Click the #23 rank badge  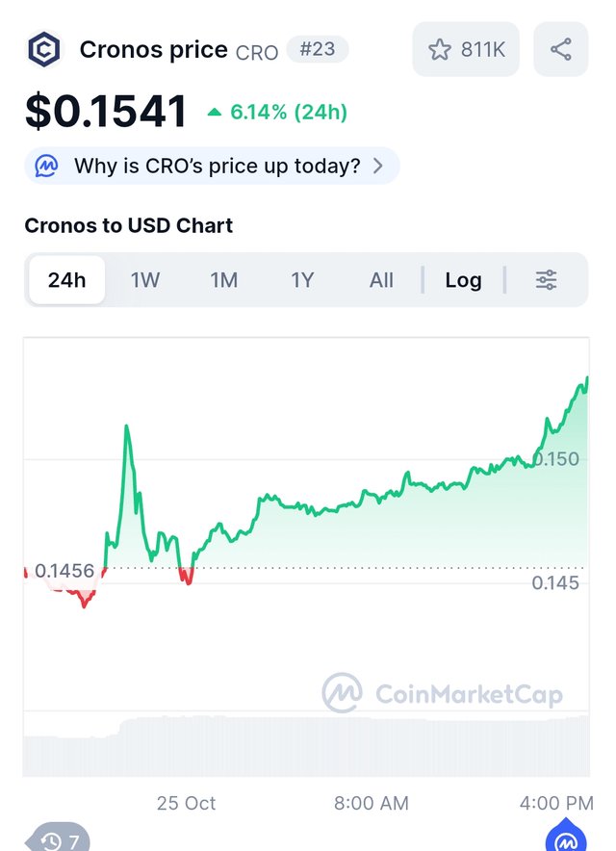click(x=317, y=49)
